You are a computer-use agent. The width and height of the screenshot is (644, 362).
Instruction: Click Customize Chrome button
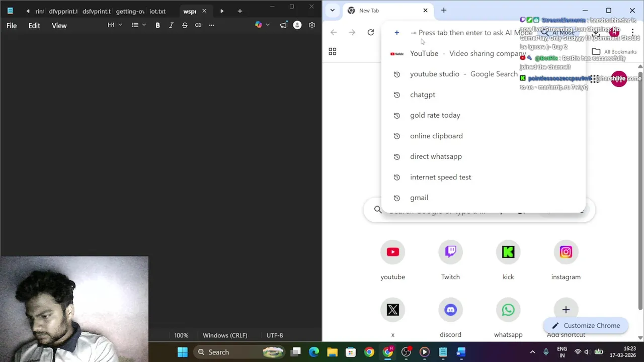[x=586, y=325]
